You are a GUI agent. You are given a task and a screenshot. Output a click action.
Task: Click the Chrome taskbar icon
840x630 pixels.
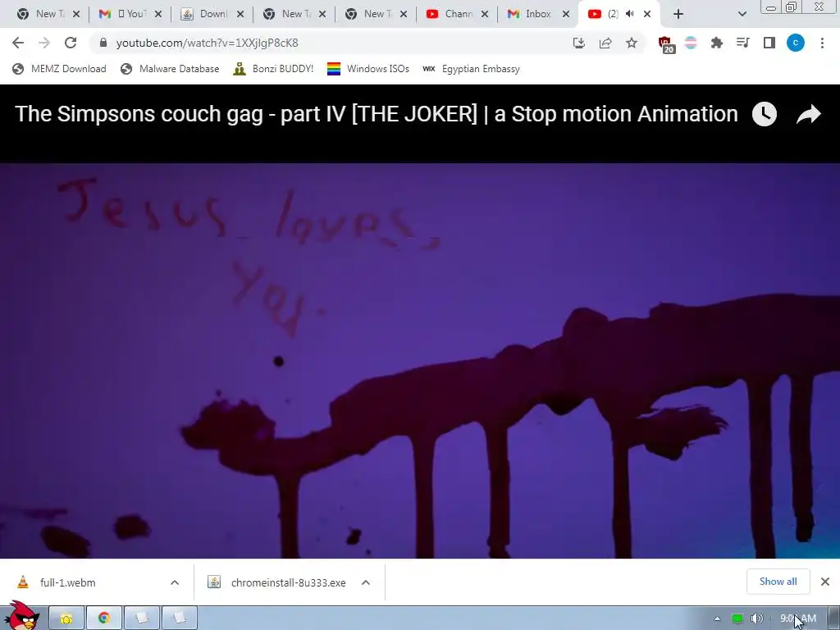tap(104, 619)
